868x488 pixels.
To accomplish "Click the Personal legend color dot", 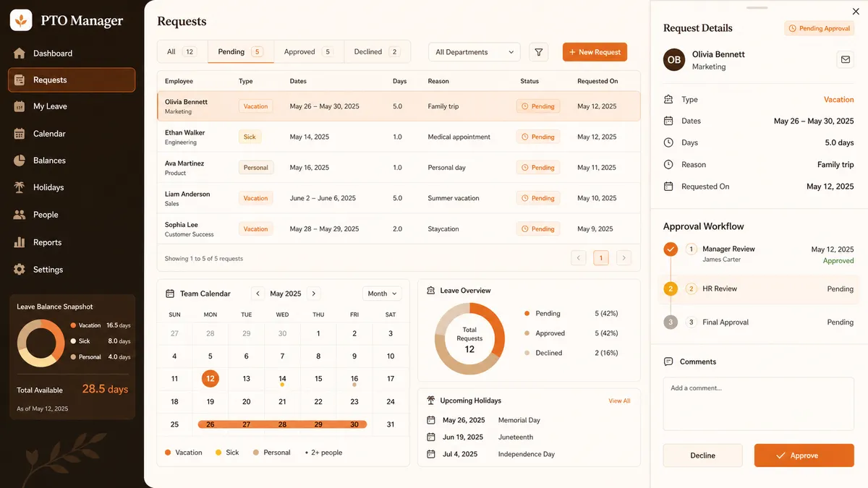I will (x=256, y=453).
